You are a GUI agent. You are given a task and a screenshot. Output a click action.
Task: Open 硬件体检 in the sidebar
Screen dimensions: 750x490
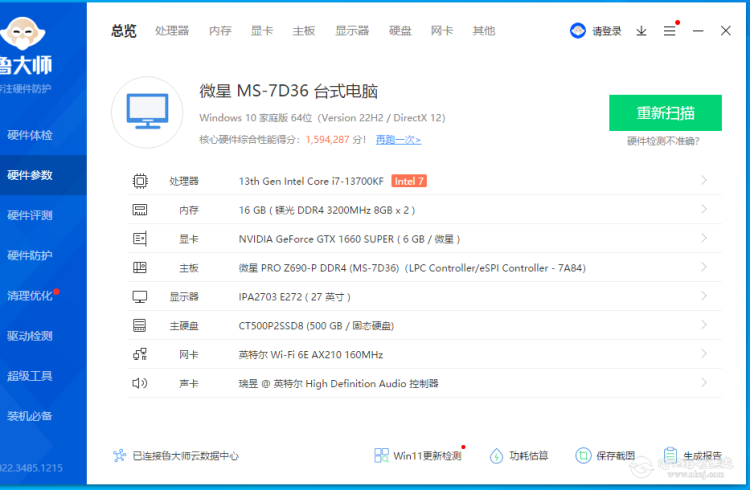30,135
